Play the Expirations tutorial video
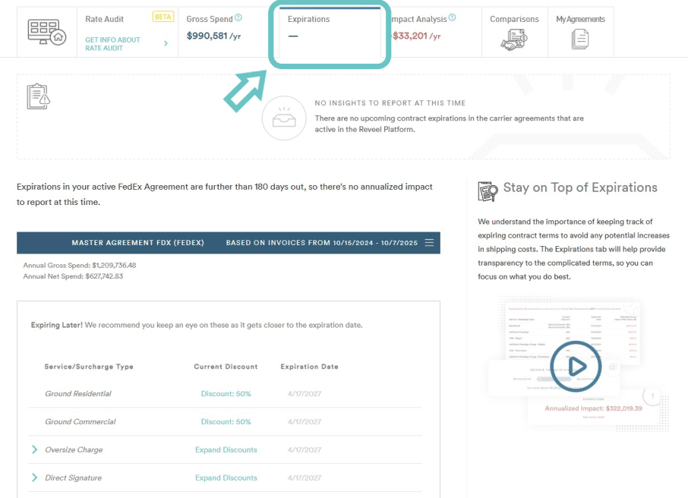The image size is (688, 498). [x=576, y=367]
